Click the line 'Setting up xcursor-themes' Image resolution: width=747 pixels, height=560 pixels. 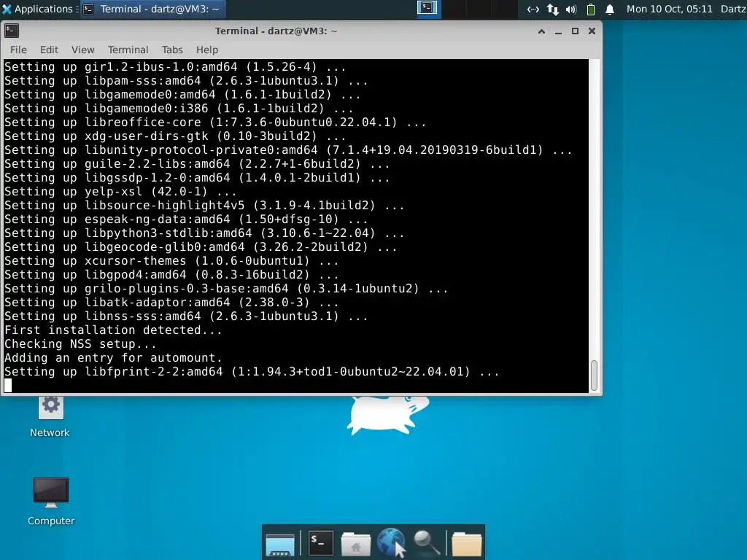click(171, 261)
